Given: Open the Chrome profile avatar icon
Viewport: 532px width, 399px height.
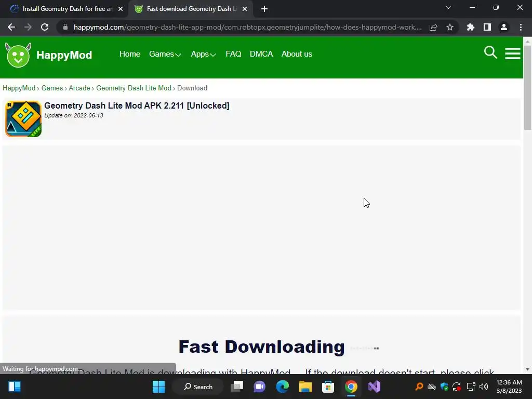Looking at the screenshot, I should (x=504, y=27).
